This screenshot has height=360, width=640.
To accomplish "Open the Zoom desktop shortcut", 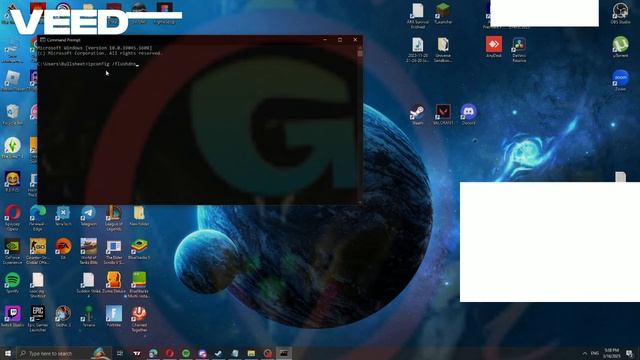I will [620, 80].
